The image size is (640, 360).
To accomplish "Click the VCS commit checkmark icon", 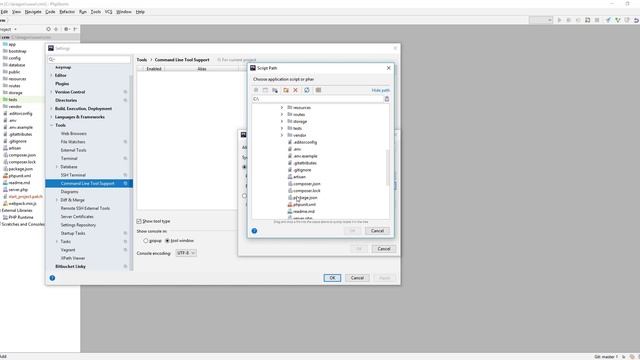I will point(618,20).
